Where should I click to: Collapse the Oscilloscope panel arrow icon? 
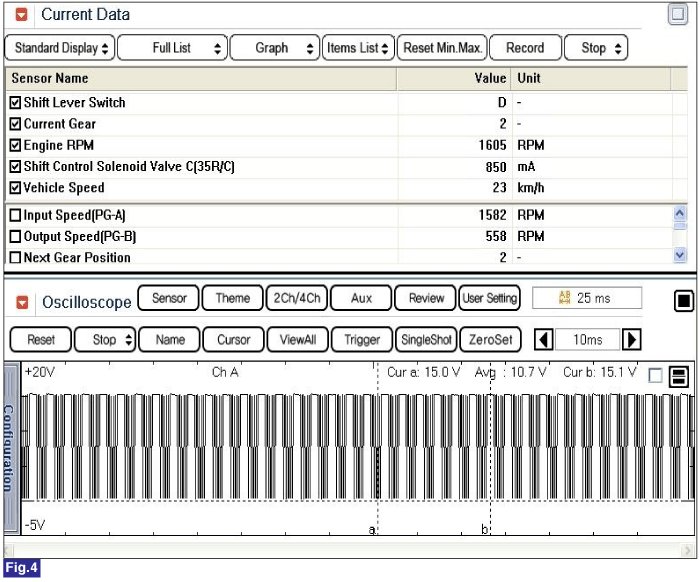[21, 301]
